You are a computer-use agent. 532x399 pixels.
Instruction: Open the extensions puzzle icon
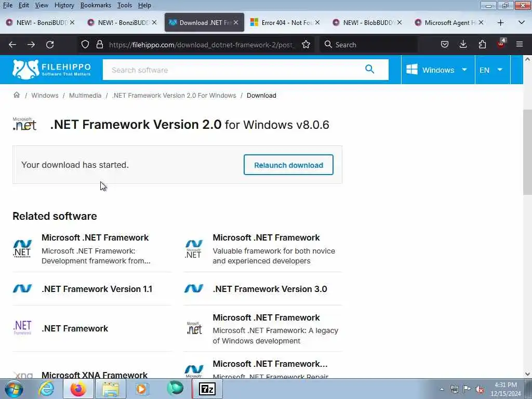[482, 45]
